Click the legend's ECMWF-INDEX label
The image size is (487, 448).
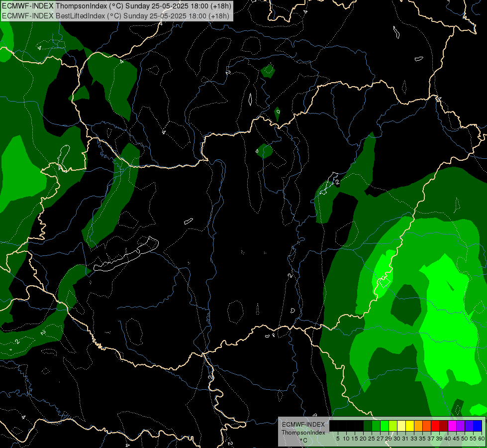pos(303,425)
